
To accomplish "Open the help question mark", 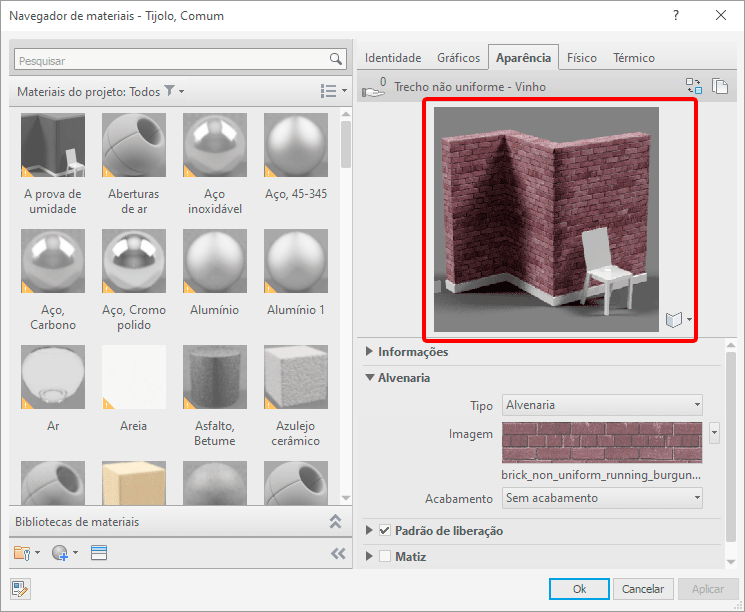I will pyautogui.click(x=676, y=15).
